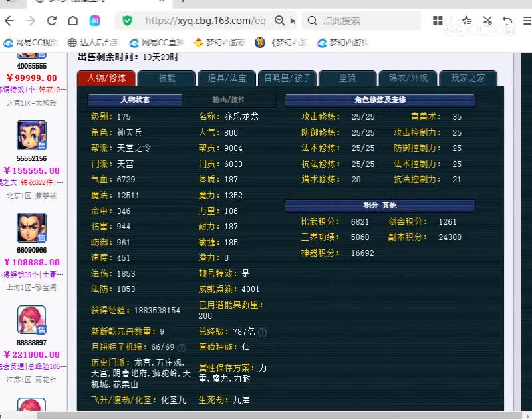Click the 出售剩余时间 13天23时 text
The width and height of the screenshot is (532, 419).
(128, 57)
